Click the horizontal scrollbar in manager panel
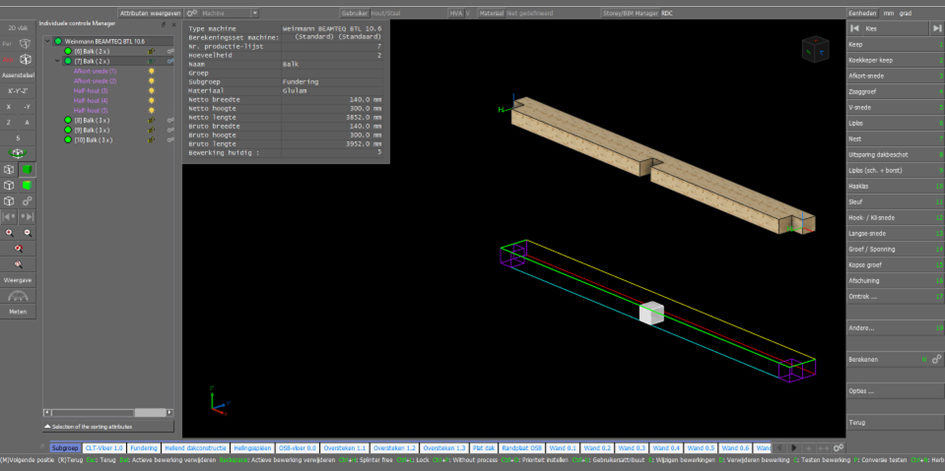This screenshot has width=945, height=471. click(108, 413)
